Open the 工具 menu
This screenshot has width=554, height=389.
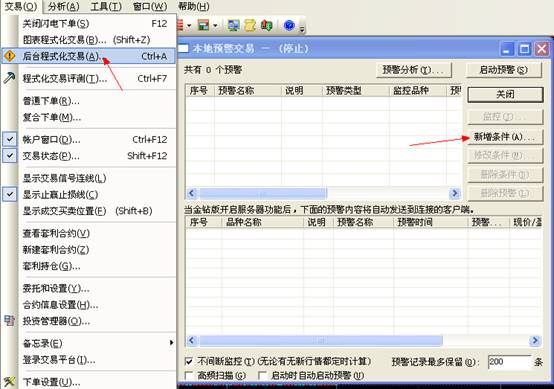click(106, 6)
